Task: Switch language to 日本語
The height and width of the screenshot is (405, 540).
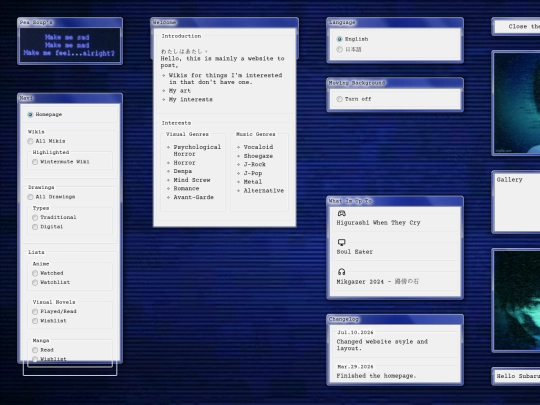Action: click(x=340, y=50)
